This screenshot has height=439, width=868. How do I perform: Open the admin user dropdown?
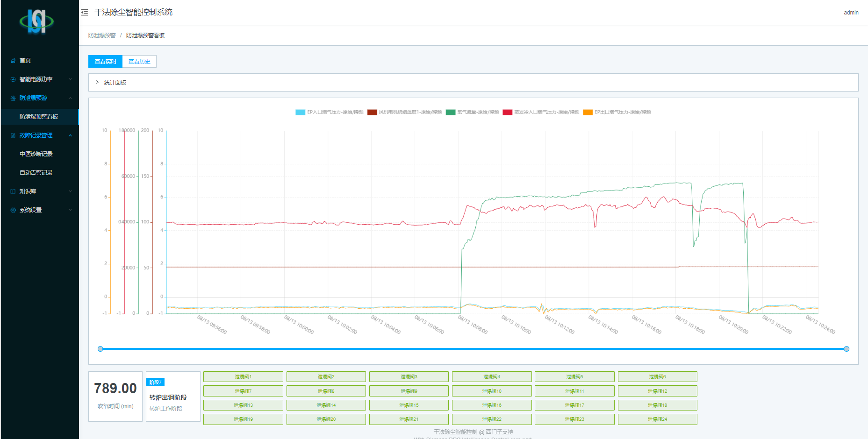pos(851,13)
